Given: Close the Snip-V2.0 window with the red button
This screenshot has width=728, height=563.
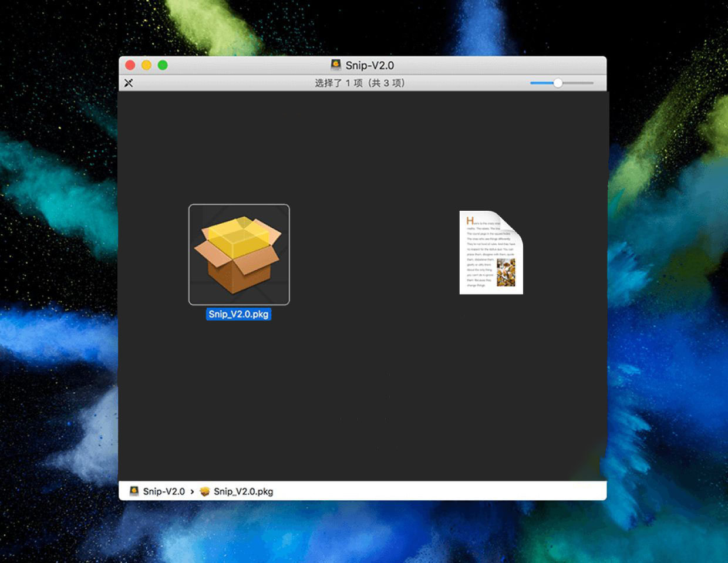Looking at the screenshot, I should (x=130, y=65).
